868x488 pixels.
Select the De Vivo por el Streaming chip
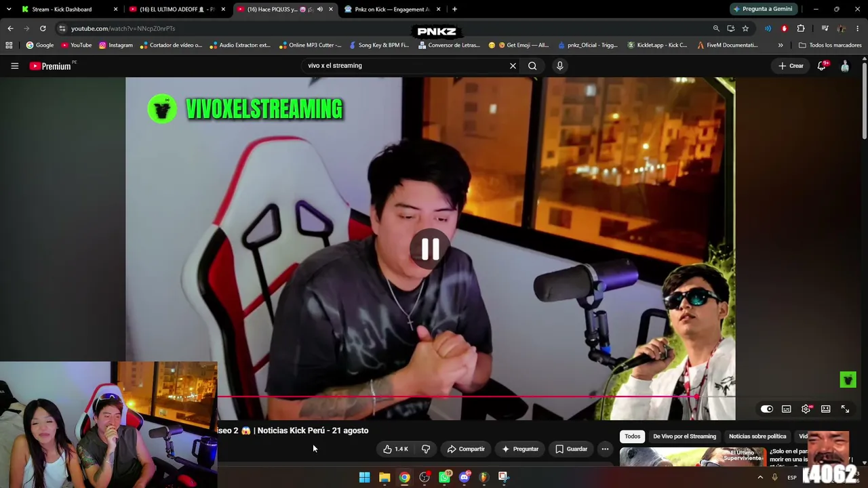coord(684,436)
